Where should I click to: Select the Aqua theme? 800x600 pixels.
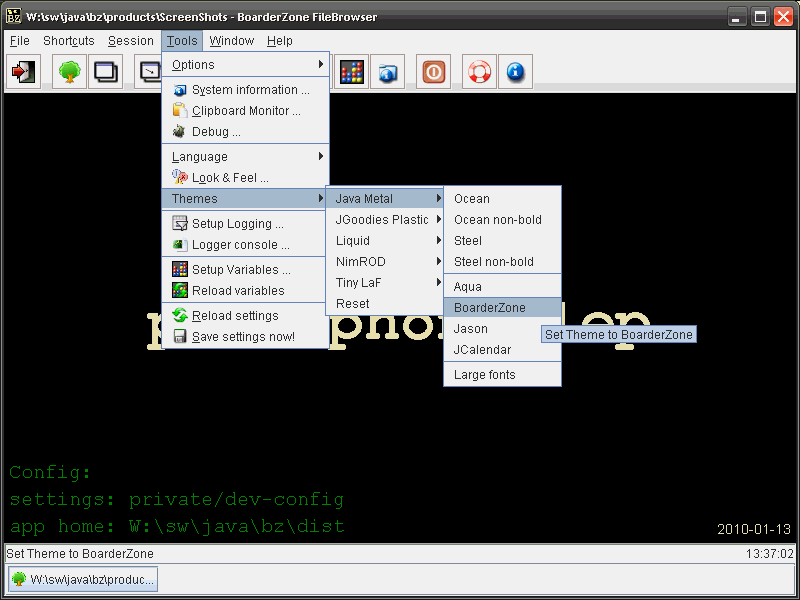pos(503,287)
